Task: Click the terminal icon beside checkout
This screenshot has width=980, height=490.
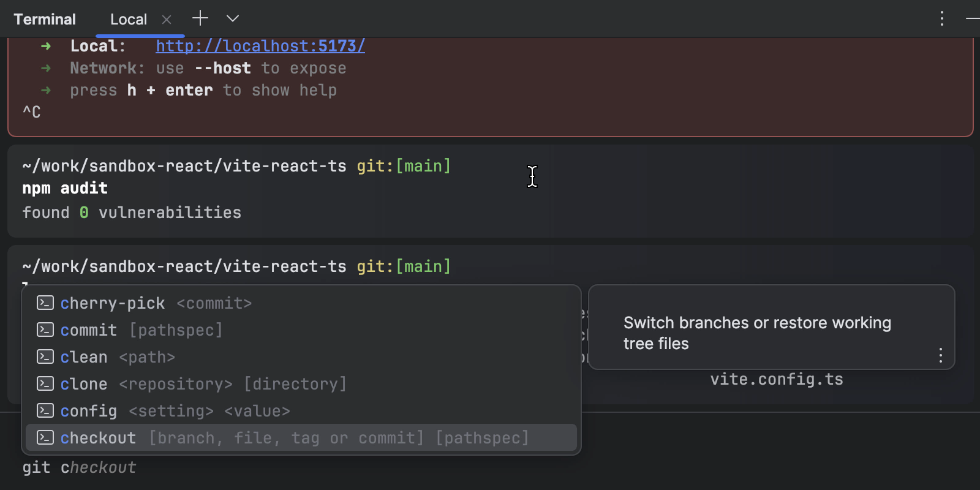Action: (45, 437)
